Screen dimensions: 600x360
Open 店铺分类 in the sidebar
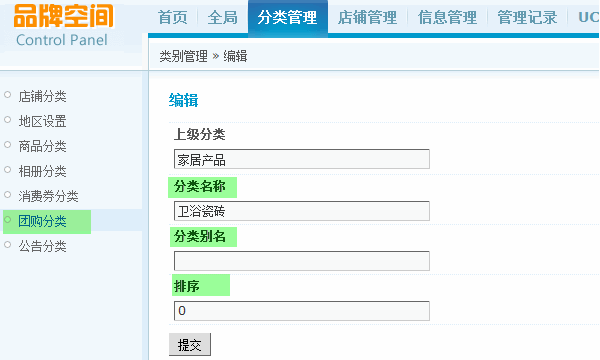[42, 96]
